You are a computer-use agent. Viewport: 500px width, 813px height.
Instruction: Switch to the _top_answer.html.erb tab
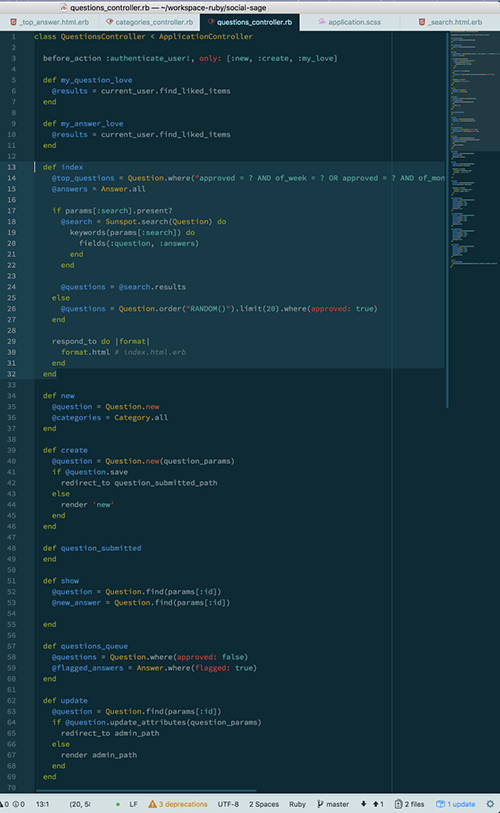48,22
